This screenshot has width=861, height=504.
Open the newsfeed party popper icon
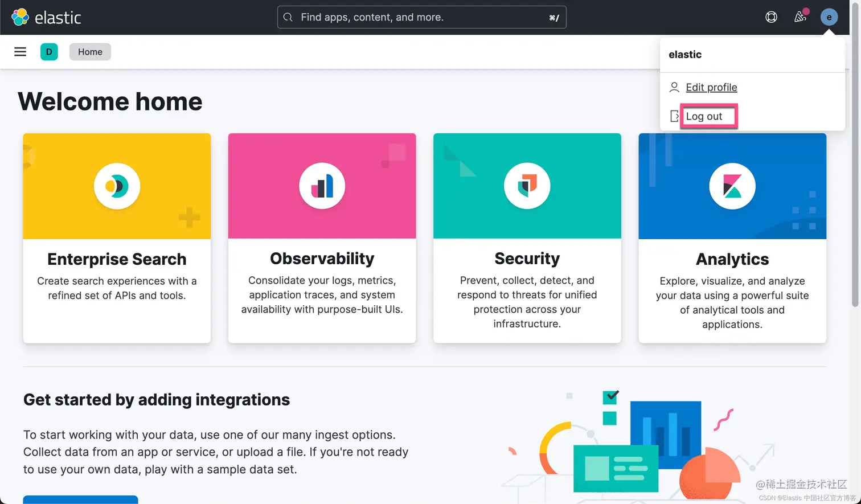(800, 17)
